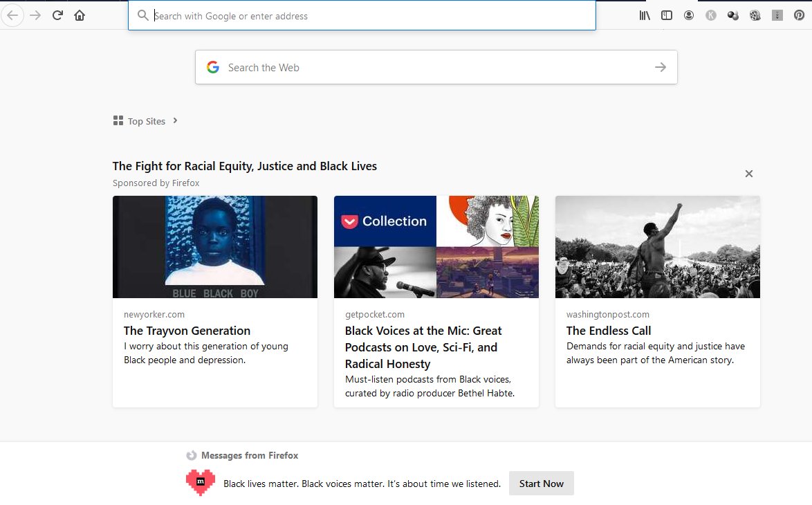Open the Pocket Collection collage image
The height and width of the screenshot is (505, 812).
coord(436,247)
